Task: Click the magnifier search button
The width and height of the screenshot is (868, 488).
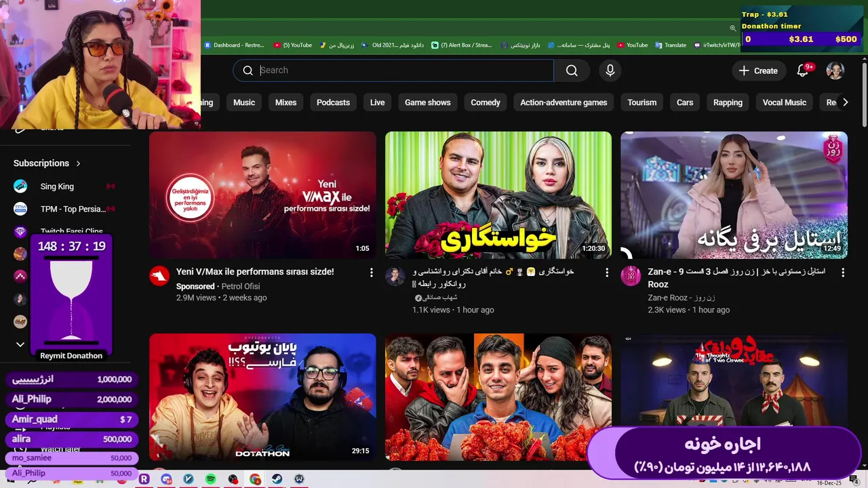Action: 572,70
